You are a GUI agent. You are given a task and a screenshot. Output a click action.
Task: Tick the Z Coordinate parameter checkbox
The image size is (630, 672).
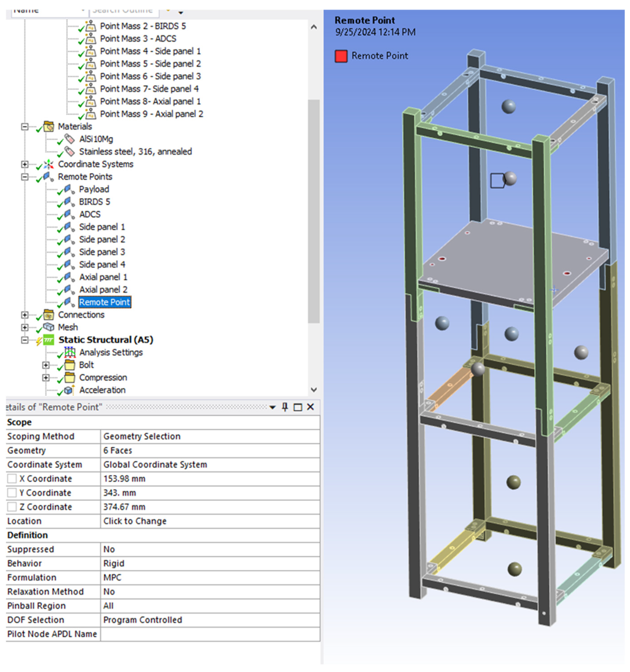12,507
